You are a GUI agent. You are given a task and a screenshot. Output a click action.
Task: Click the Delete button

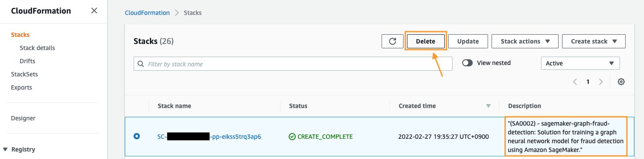tap(425, 41)
